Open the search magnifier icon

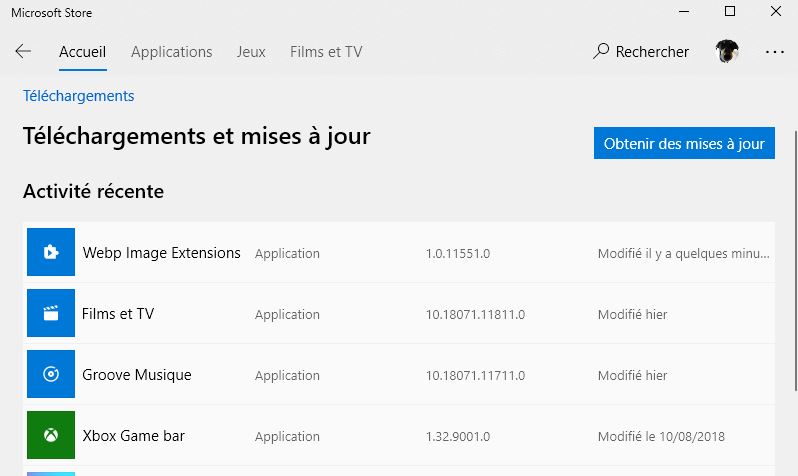coord(601,51)
